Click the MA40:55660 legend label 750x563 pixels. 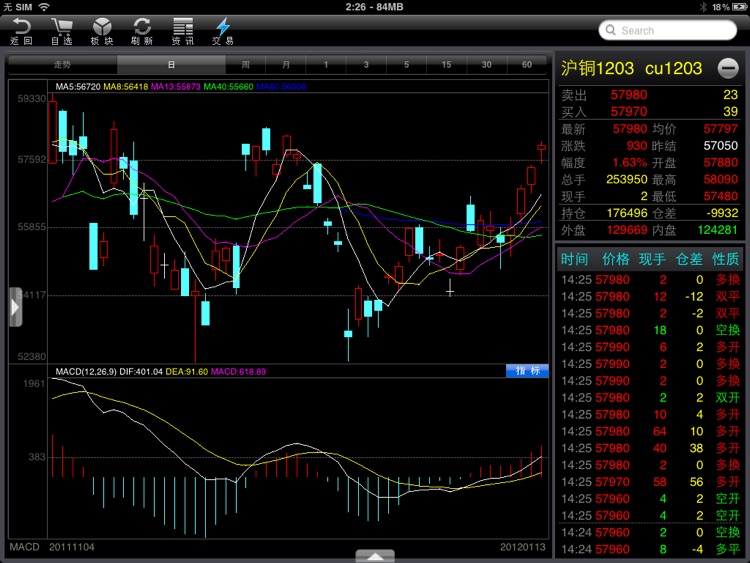coord(228,87)
